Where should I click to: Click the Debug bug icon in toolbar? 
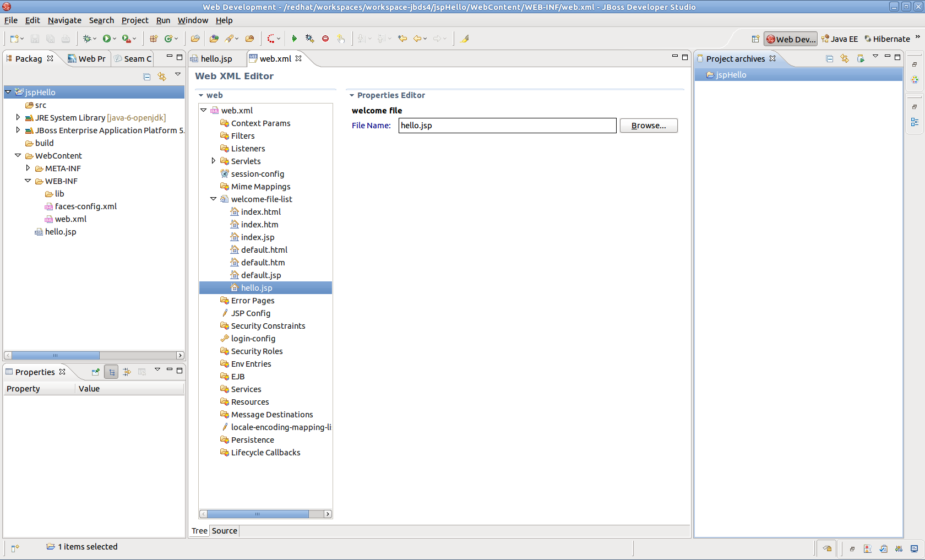[86, 39]
